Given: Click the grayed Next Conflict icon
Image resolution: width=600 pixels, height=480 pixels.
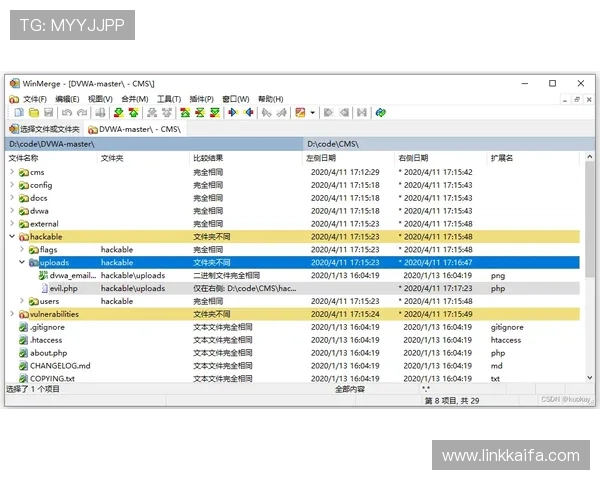Looking at the screenshot, I should pos(152,113).
